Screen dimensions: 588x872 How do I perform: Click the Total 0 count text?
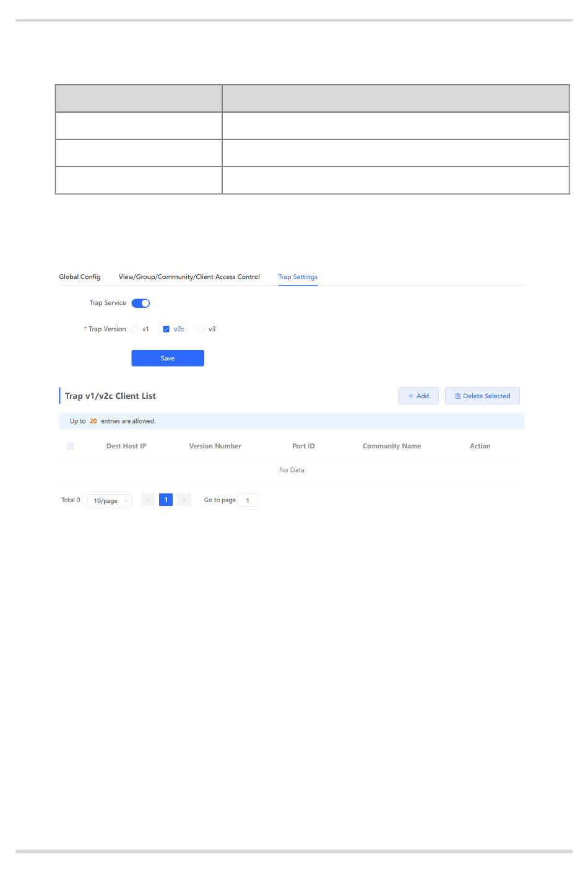tap(71, 500)
